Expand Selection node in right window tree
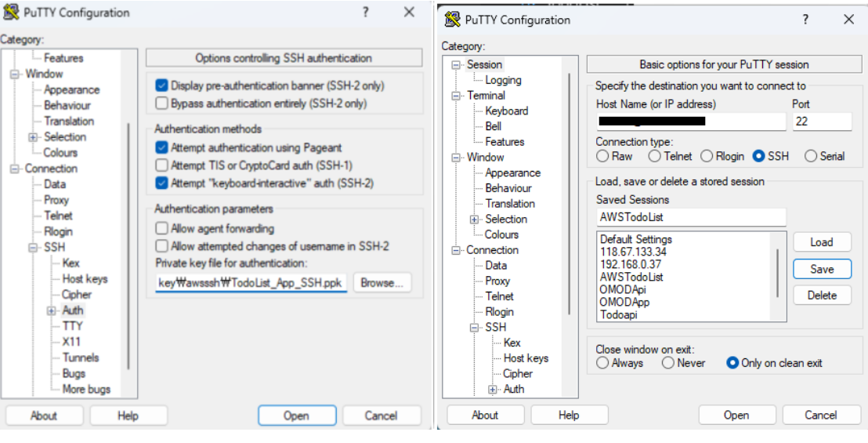 (474, 220)
